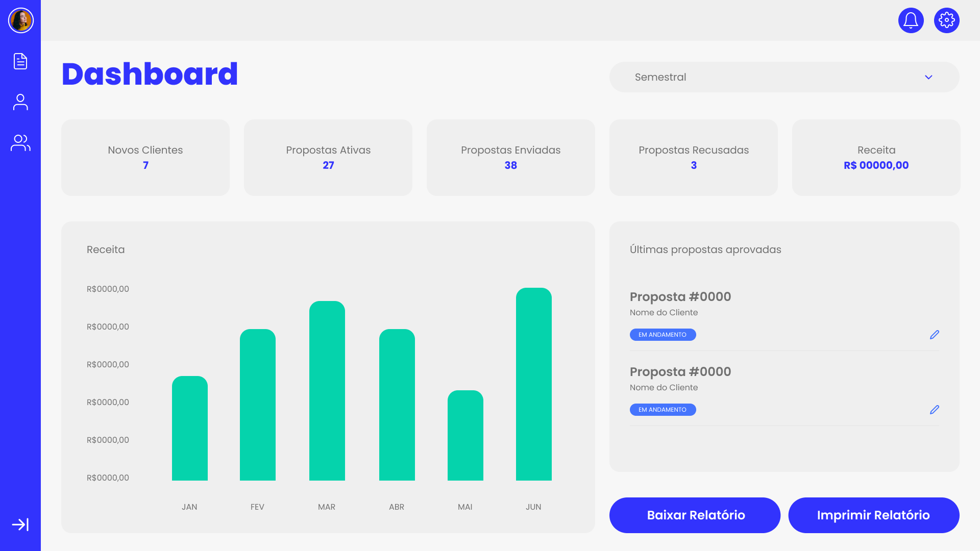
Task: Select the Propostas Recusadas card
Action: 693,157
